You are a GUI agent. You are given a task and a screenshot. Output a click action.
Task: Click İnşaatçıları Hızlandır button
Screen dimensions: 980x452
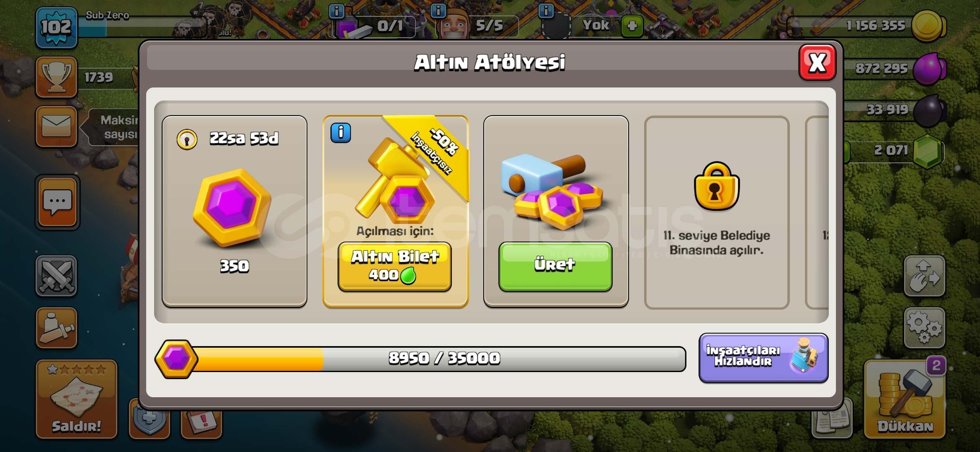click(763, 358)
